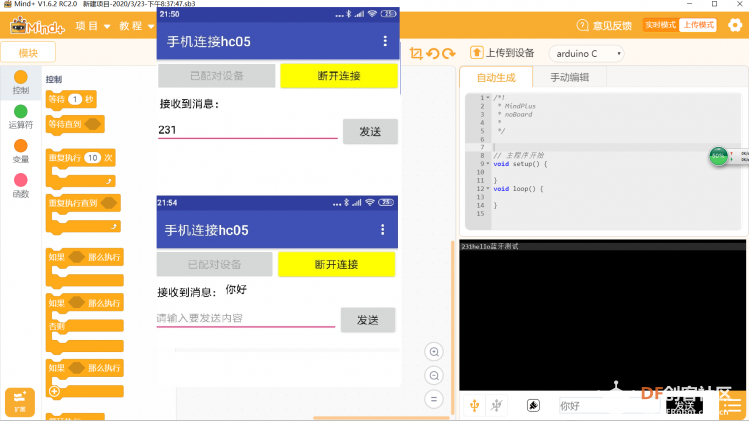Viewport: 749px width, 423px height.
Task: Click the number 1 in 等待 block
Action: tap(75, 99)
